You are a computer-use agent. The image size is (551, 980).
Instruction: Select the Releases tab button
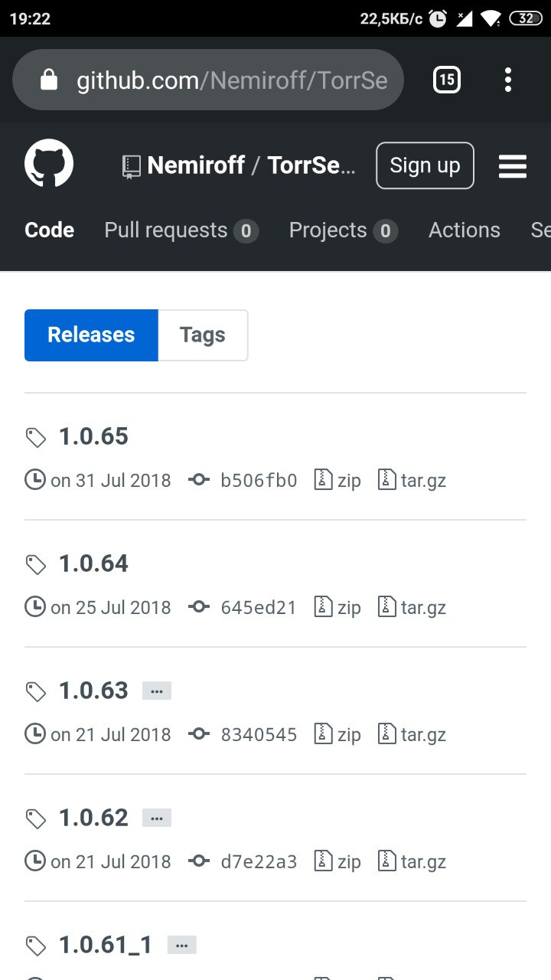point(91,335)
